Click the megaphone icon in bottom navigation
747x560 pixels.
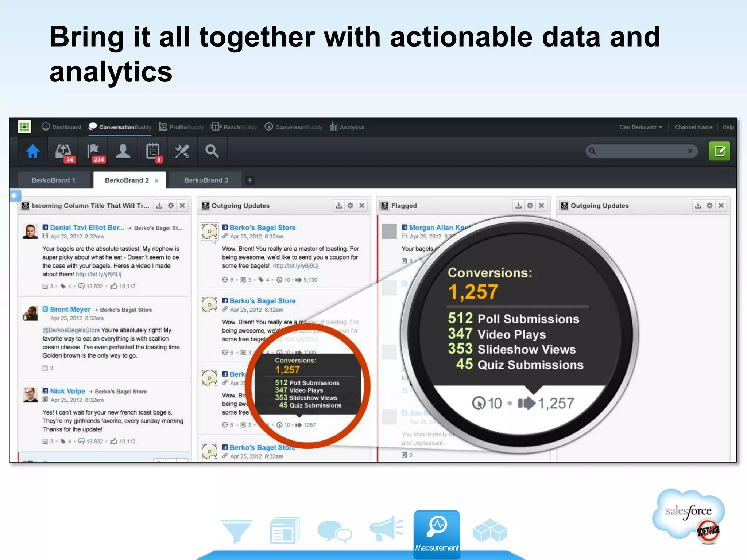tap(386, 528)
